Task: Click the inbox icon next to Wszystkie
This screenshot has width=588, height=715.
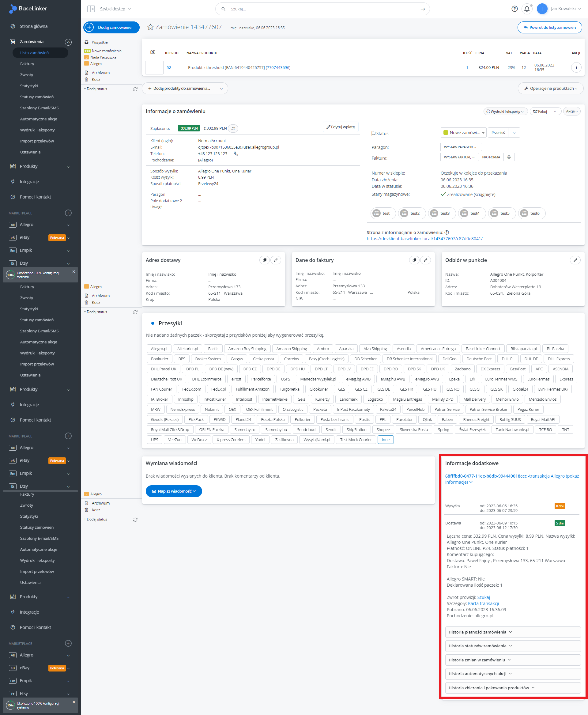Action: point(86,42)
